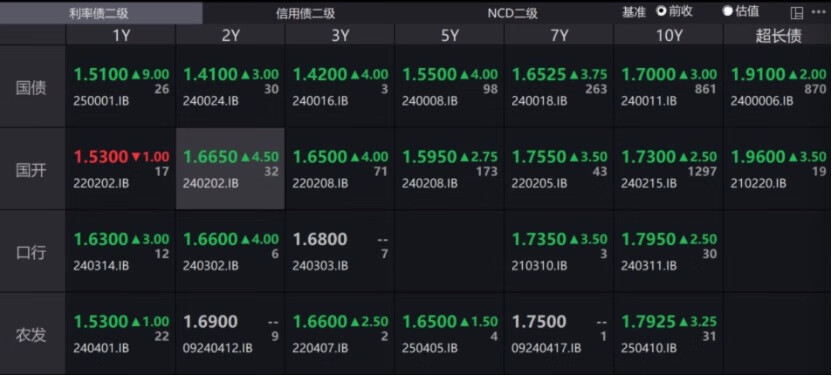
Task: Switch to the 利率债二级 tab
Action: tap(101, 13)
